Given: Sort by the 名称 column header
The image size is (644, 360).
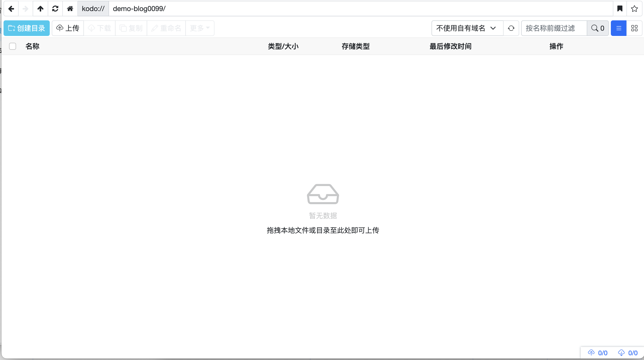Looking at the screenshot, I should coord(32,46).
